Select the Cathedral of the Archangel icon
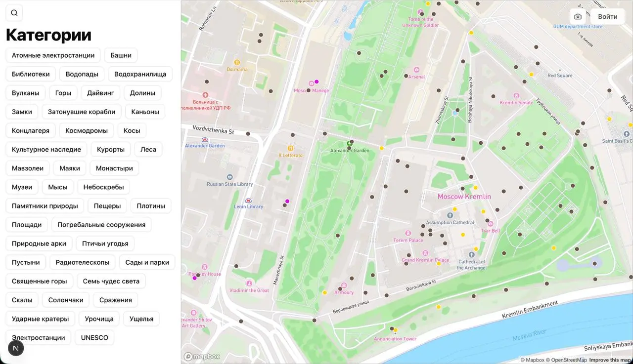Image resolution: width=633 pixels, height=364 pixels. click(x=471, y=254)
